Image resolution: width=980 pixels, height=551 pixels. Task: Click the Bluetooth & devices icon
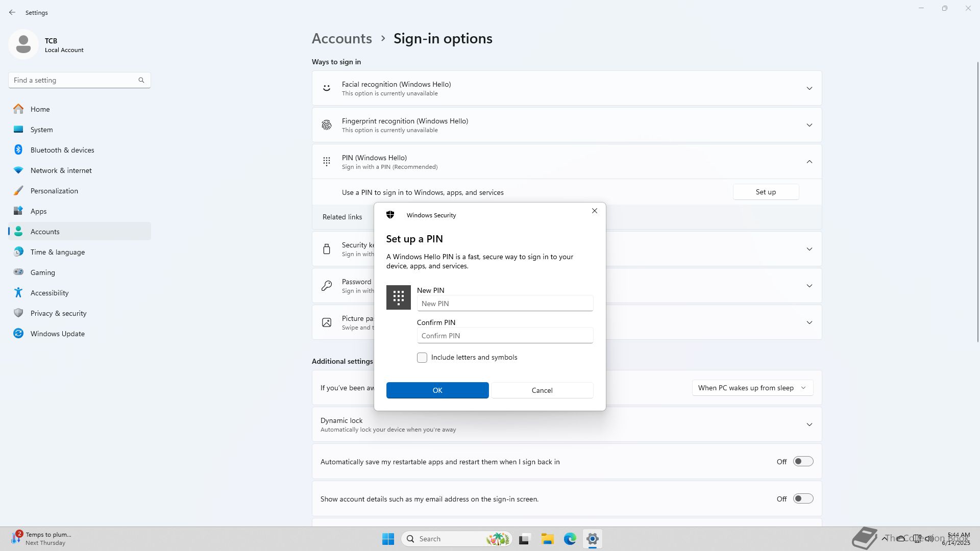[x=18, y=150]
